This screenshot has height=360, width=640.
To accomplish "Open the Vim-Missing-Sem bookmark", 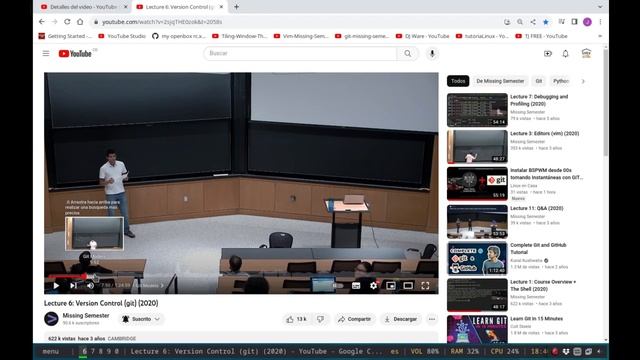I will [301, 36].
